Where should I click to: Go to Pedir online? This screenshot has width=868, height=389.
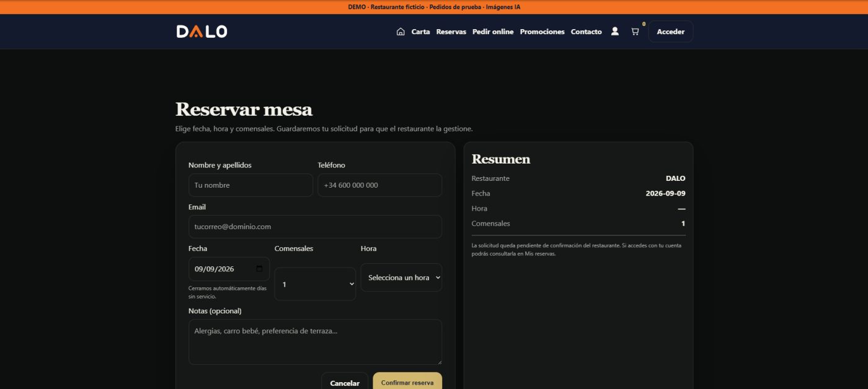[493, 32]
